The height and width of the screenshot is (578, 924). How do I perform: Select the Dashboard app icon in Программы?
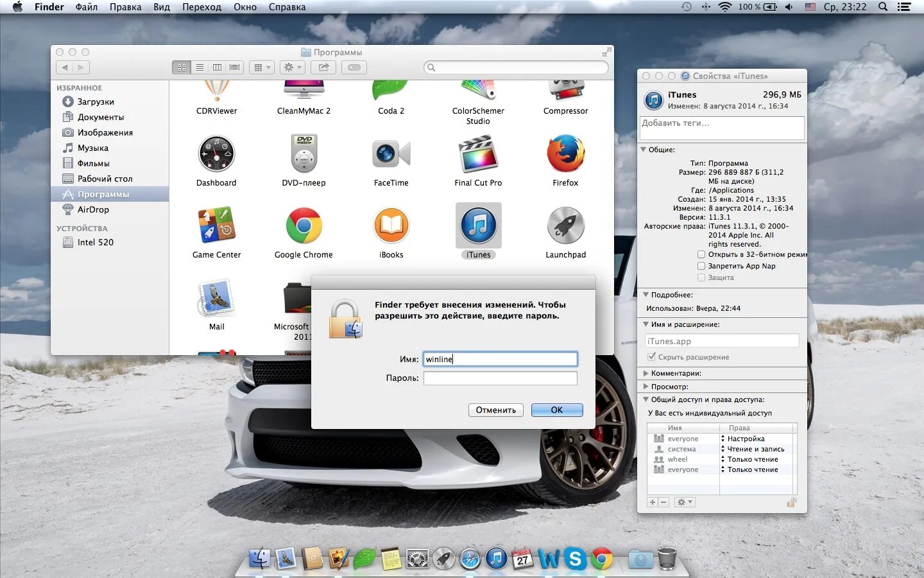tap(216, 154)
